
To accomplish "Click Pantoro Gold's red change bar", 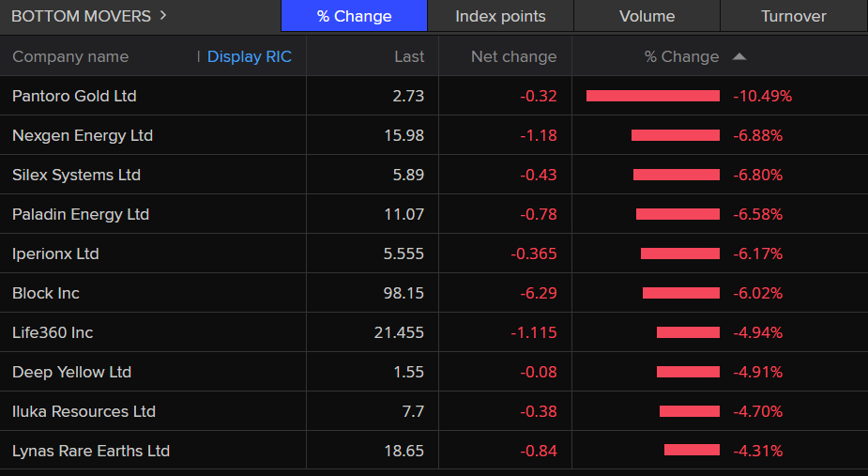I will click(653, 96).
